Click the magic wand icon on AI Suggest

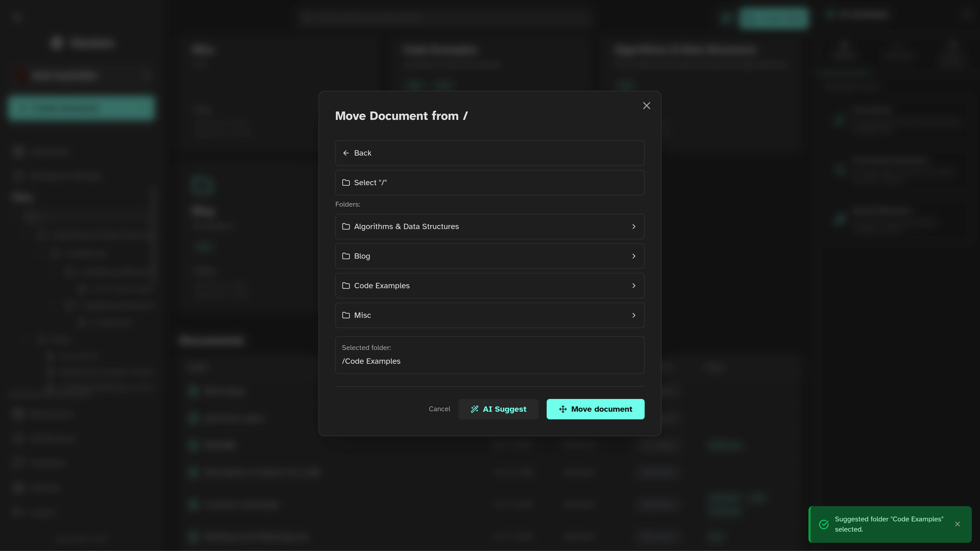click(x=474, y=409)
